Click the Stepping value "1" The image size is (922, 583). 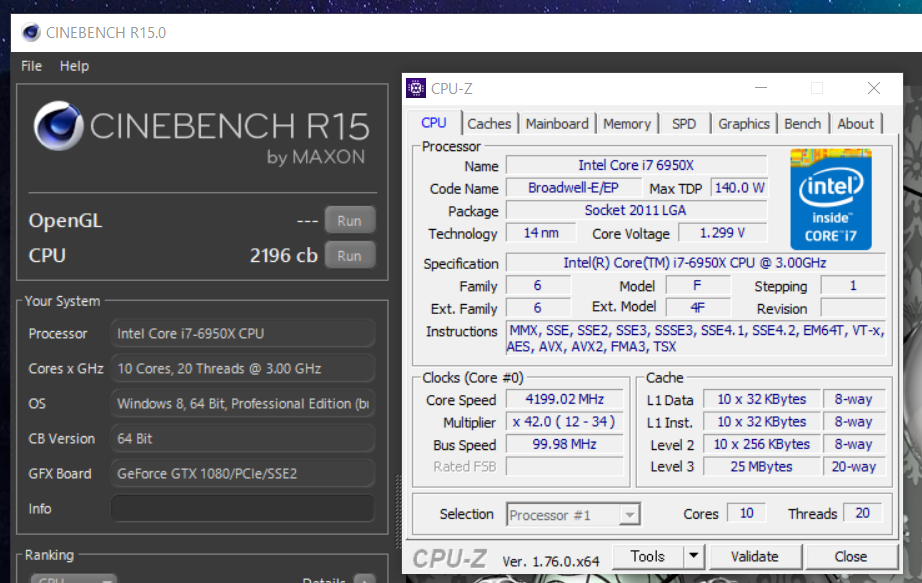click(x=853, y=286)
